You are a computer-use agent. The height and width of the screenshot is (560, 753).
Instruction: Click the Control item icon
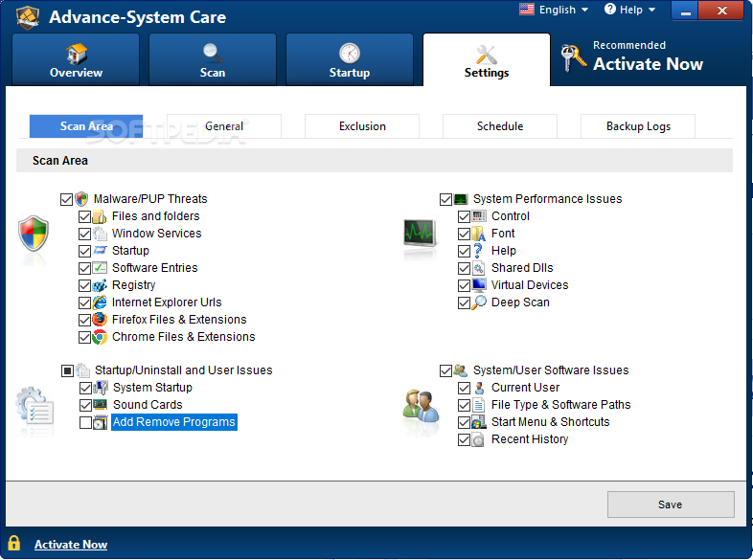479,216
